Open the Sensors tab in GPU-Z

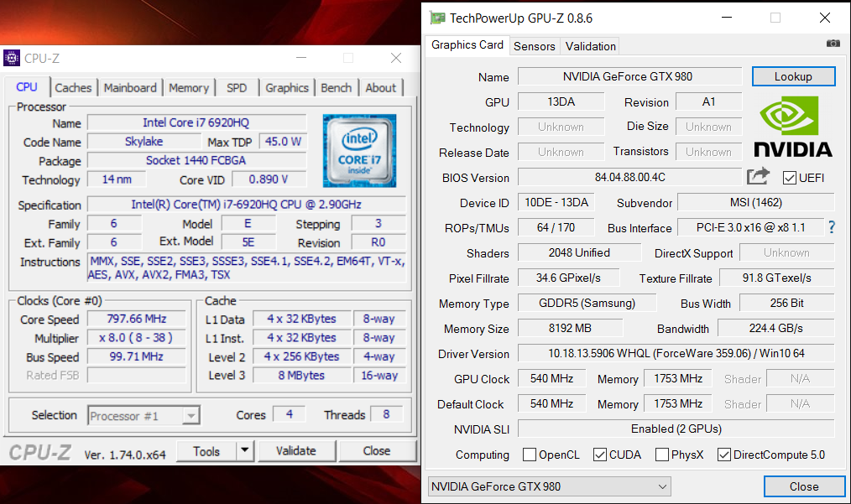(x=535, y=46)
